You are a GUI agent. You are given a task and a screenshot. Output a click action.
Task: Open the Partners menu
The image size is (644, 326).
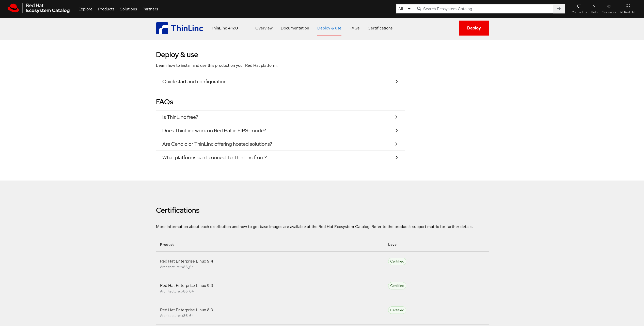pyautogui.click(x=150, y=9)
